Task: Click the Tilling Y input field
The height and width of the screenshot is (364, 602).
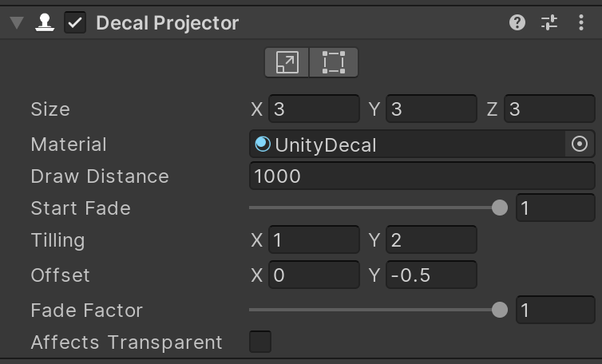Action: tap(431, 240)
